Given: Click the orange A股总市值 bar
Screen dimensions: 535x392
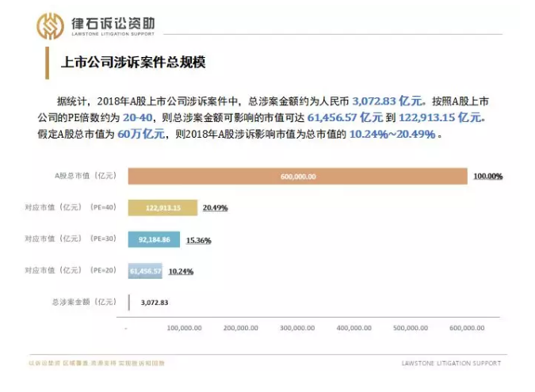Looking at the screenshot, I should pyautogui.click(x=297, y=177).
